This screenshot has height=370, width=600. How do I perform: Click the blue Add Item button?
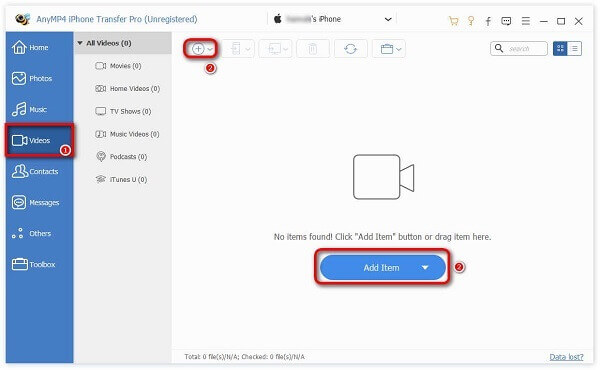pyautogui.click(x=382, y=267)
